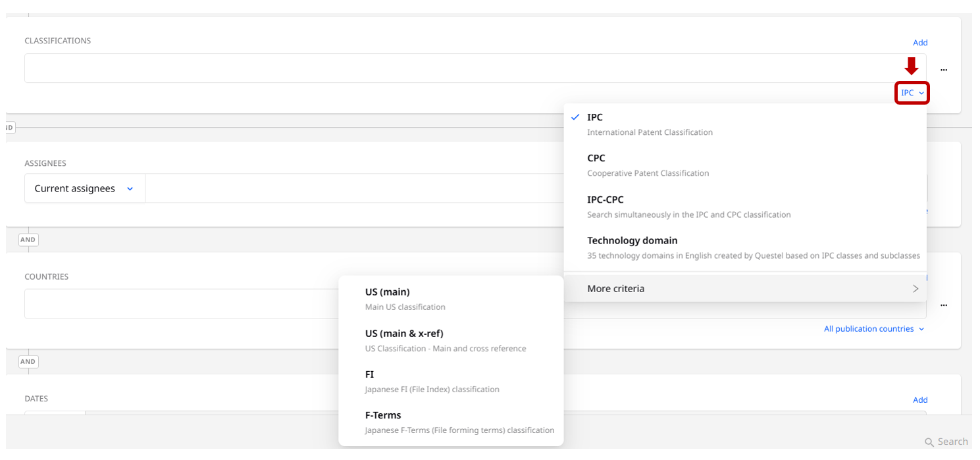
Task: Expand All publication countries dropdown
Action: click(873, 329)
